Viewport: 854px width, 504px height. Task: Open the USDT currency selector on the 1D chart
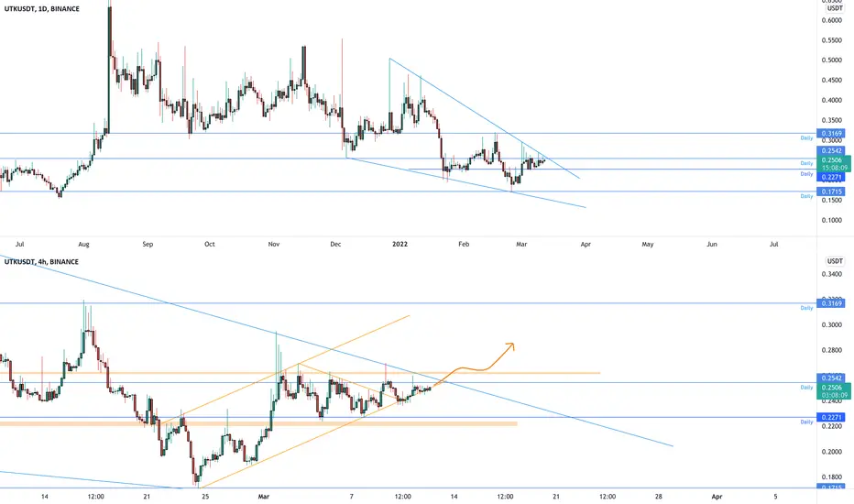click(835, 8)
